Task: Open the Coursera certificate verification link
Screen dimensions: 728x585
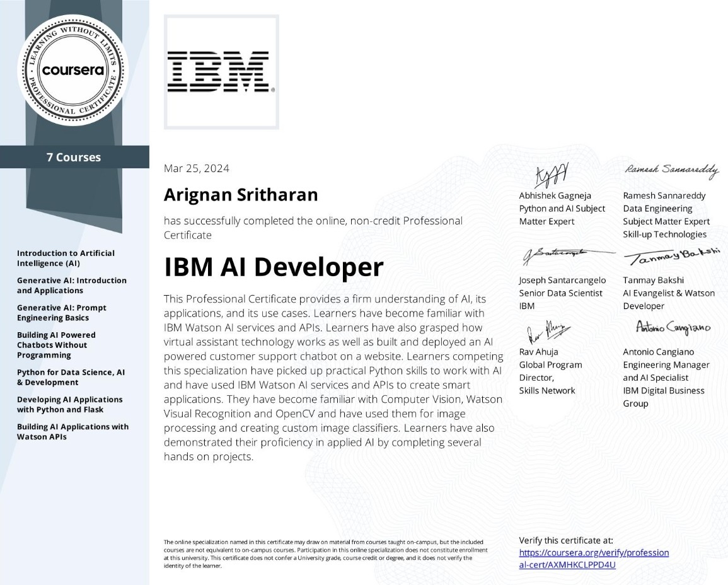Action: click(593, 559)
